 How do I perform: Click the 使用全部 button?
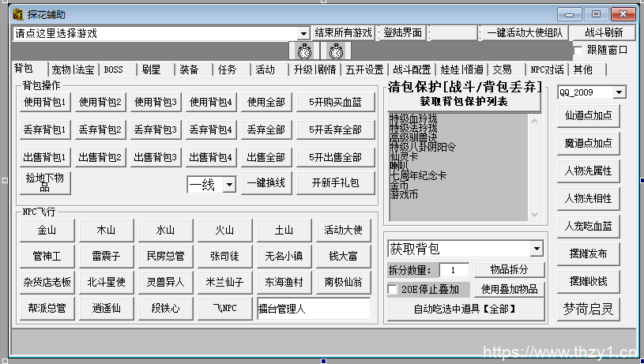(266, 102)
